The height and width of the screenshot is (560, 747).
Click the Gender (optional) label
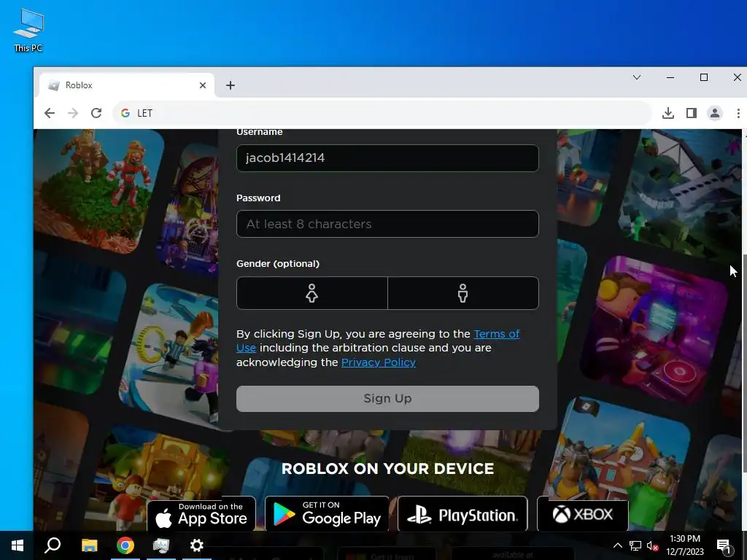click(x=278, y=264)
